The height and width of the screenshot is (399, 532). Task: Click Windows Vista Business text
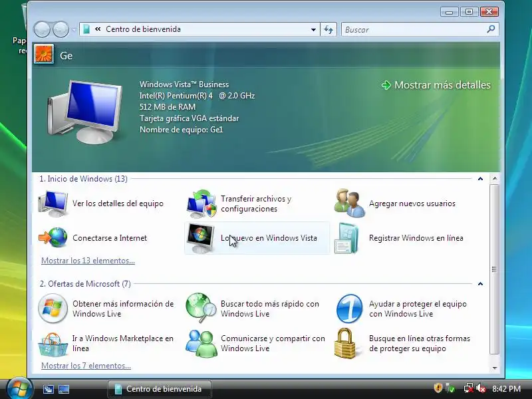tap(184, 84)
